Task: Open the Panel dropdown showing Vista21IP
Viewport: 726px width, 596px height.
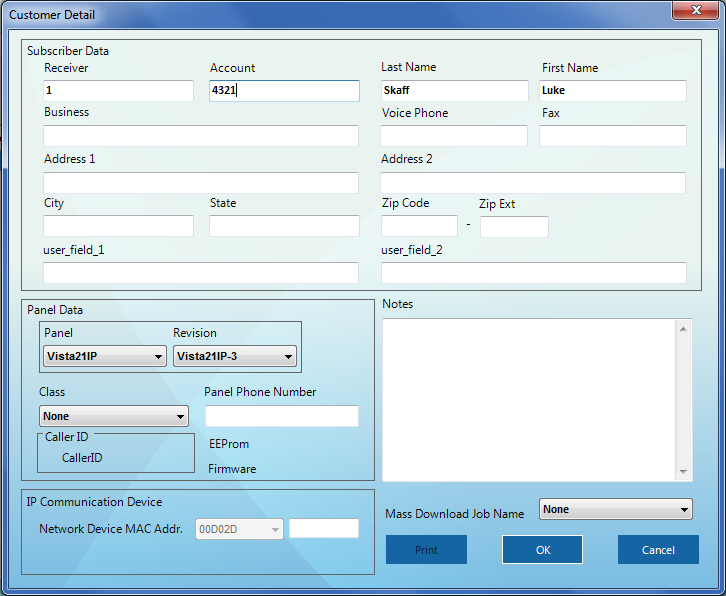Action: pos(105,357)
